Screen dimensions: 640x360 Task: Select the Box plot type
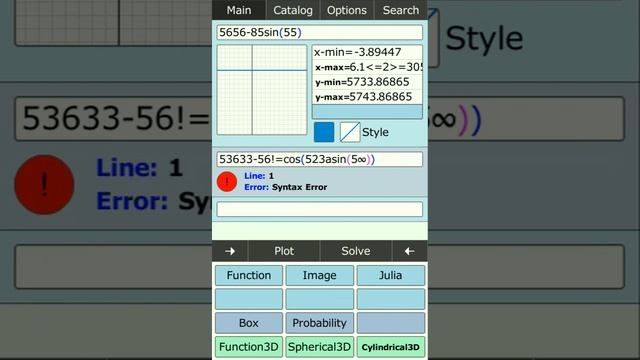pos(249,323)
